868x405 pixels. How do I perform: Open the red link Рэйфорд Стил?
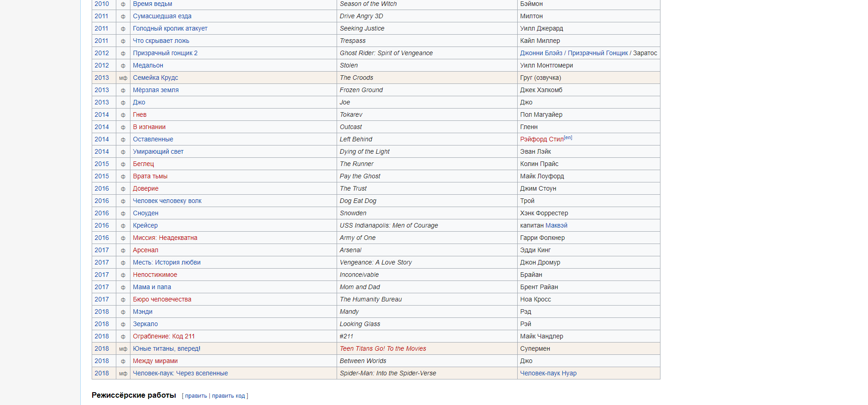(542, 139)
